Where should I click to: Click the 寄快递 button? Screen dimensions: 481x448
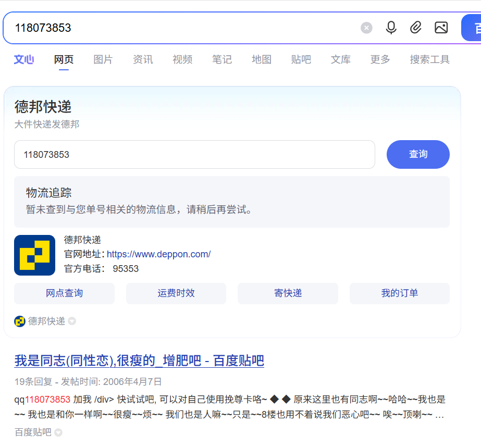click(x=288, y=293)
